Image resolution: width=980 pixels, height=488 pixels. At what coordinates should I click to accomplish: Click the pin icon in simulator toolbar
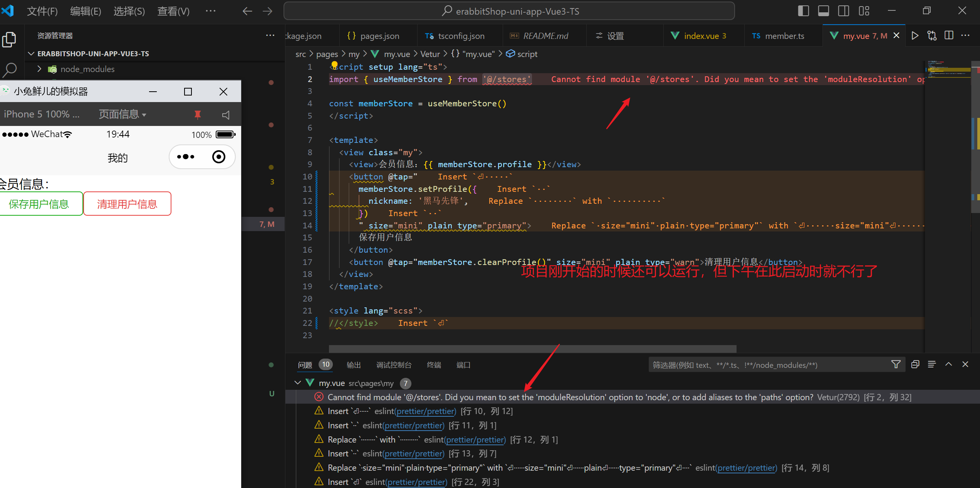pyautogui.click(x=198, y=115)
